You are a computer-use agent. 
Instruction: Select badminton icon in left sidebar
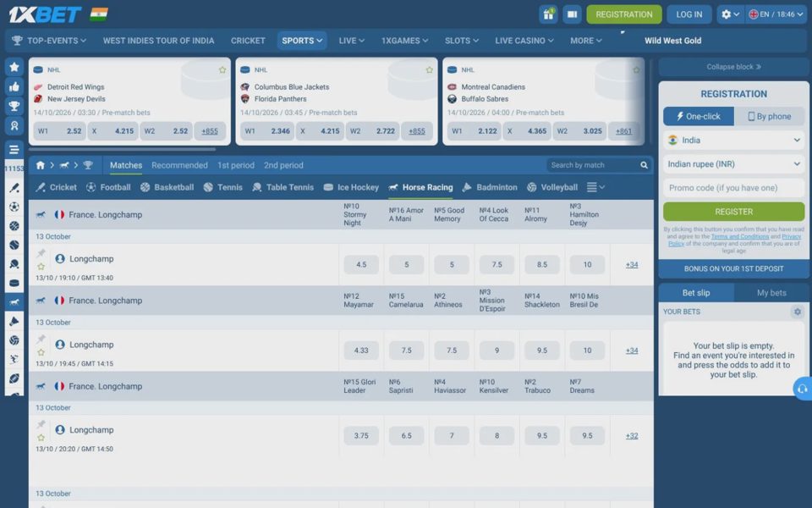pyautogui.click(x=14, y=322)
